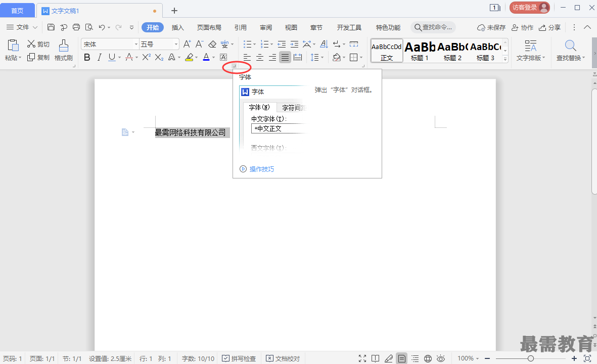Center align the text

pos(260,57)
